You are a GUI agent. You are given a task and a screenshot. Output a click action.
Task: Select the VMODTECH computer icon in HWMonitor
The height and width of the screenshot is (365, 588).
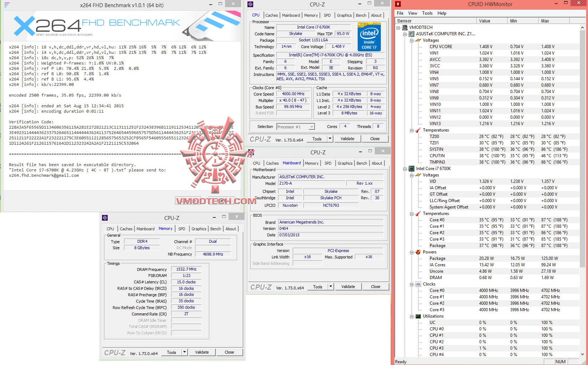pos(405,27)
